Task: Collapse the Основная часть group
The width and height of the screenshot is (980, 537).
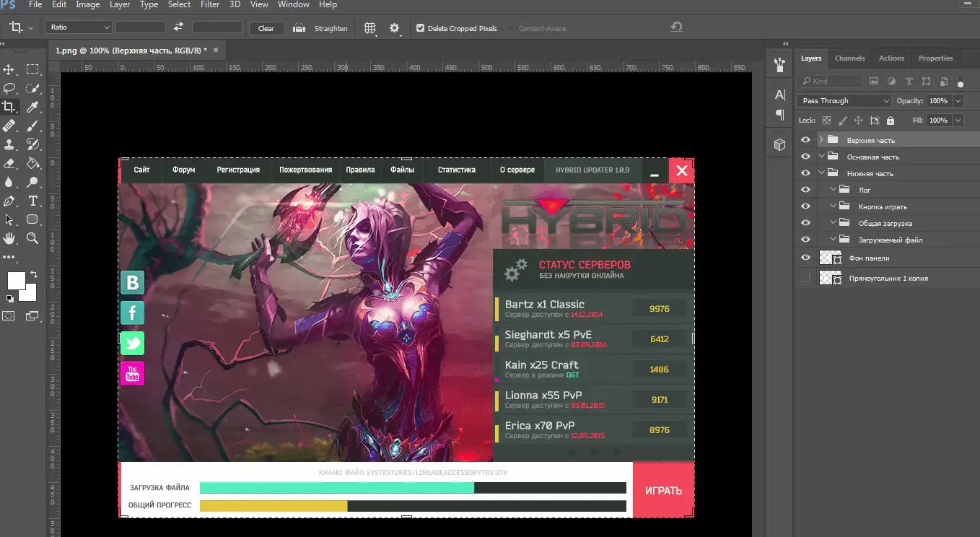Action: coord(821,157)
